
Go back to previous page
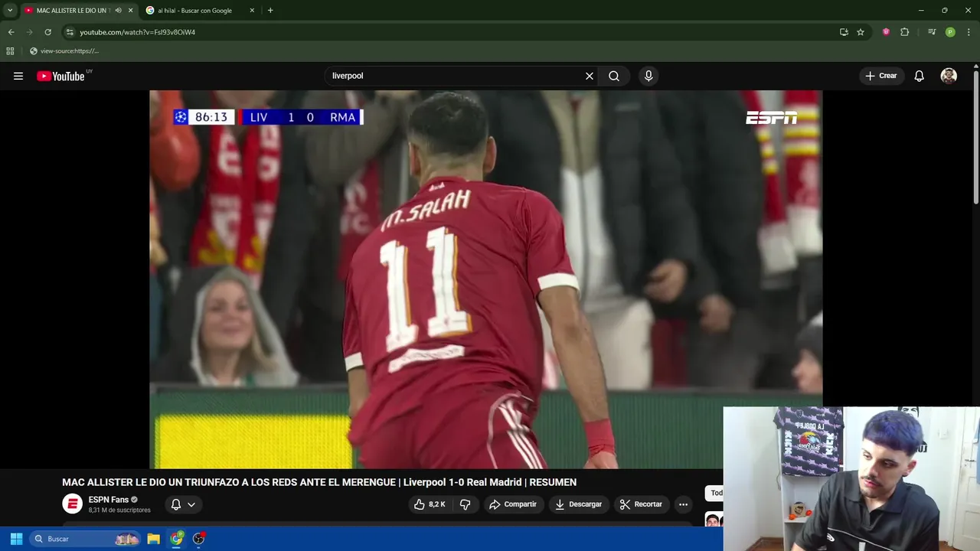(x=11, y=32)
